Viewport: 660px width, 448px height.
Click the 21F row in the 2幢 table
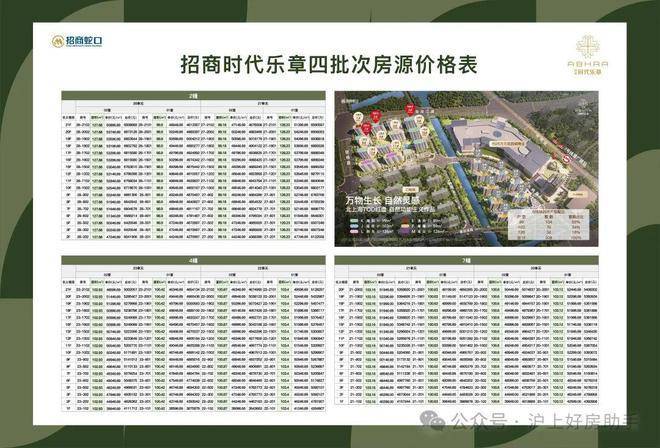[x=193, y=125]
